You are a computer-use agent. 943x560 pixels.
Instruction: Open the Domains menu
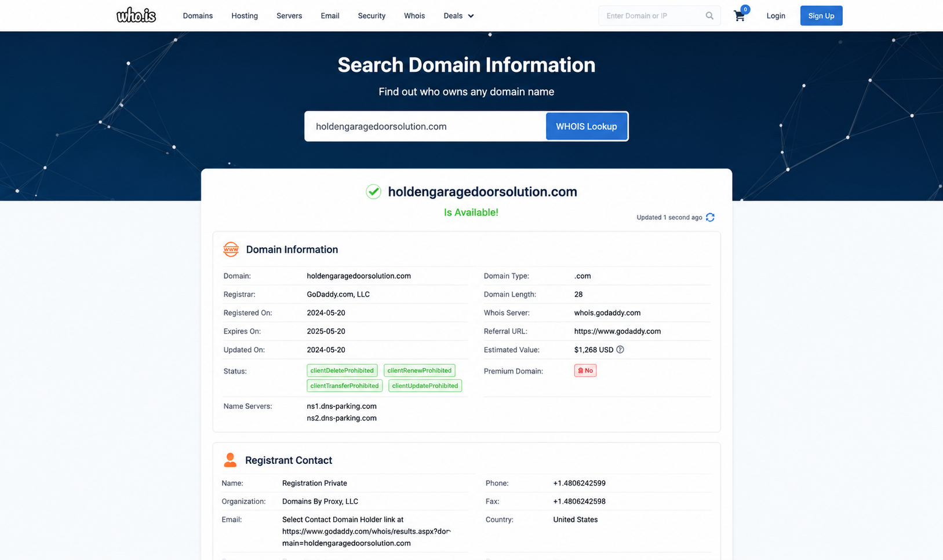(x=198, y=16)
